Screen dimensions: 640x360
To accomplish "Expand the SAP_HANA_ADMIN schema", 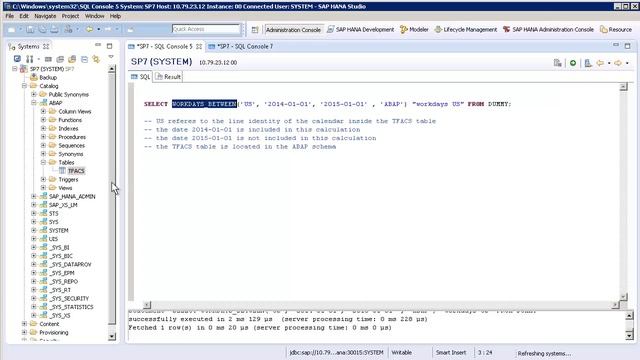I will tap(33, 196).
